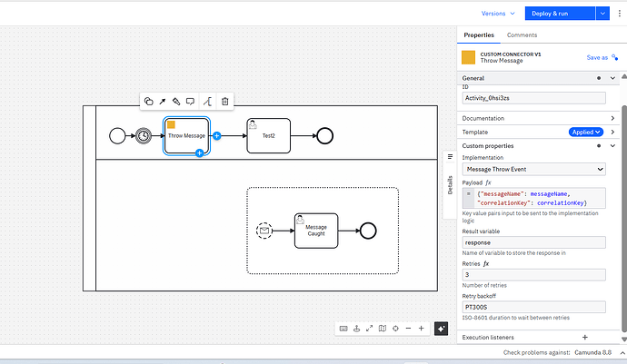This screenshot has width=627, height=364.
Task: Zoom in with the plus icon
Action: coord(421,329)
